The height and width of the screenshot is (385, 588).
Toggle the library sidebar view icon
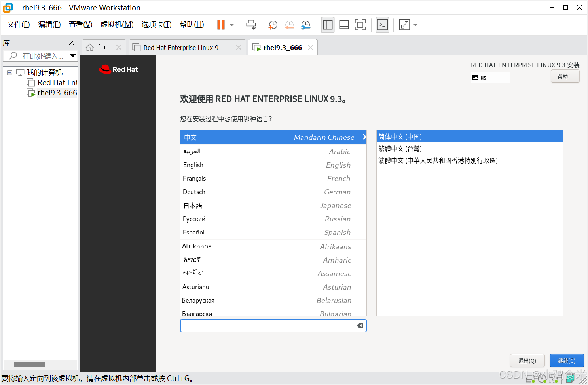[x=328, y=25]
